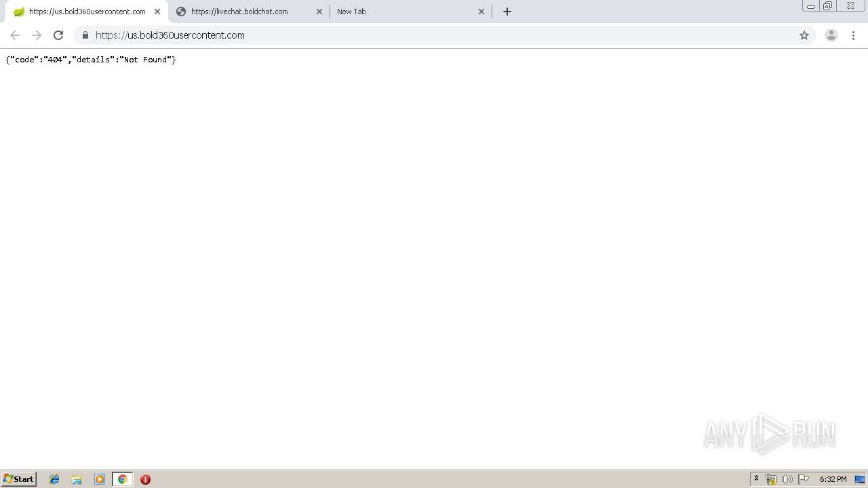868x488 pixels.
Task: Reload the current page
Action: coord(58,35)
